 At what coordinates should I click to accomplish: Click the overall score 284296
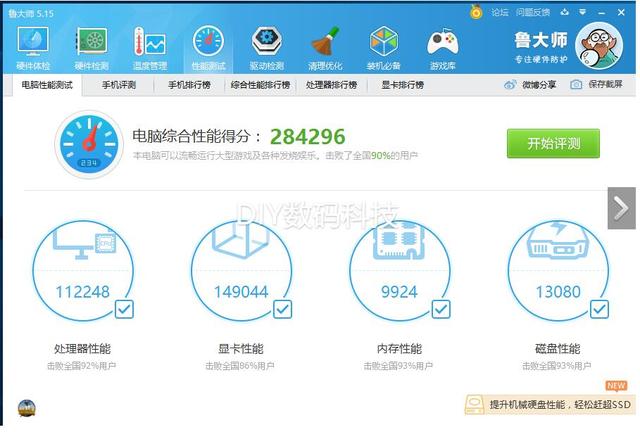[x=307, y=137]
